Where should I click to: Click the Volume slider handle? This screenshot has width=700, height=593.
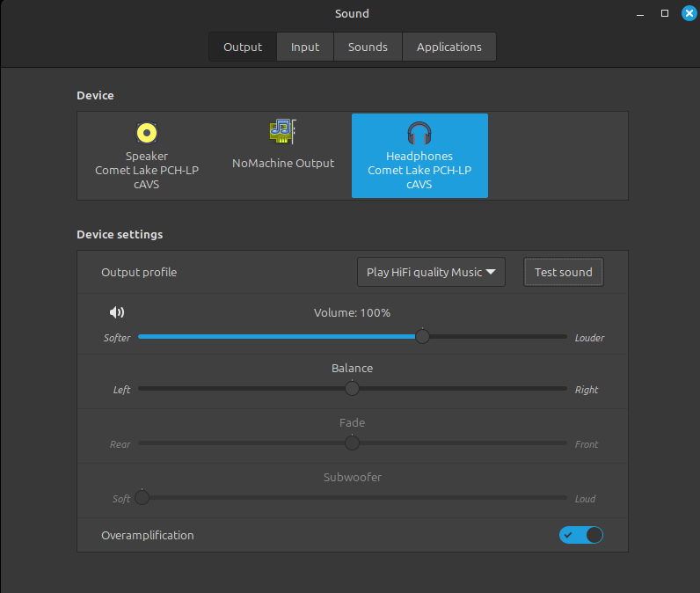pyautogui.click(x=422, y=336)
